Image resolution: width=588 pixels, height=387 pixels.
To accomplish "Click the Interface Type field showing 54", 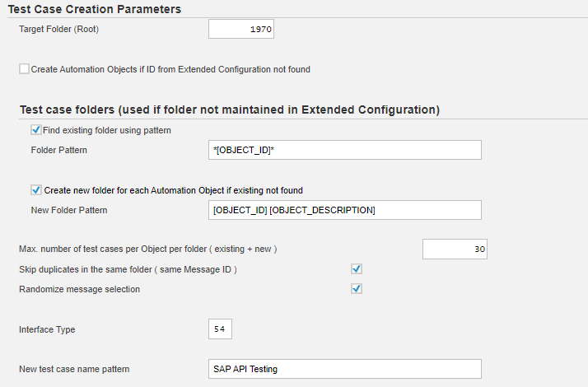I will pyautogui.click(x=220, y=329).
